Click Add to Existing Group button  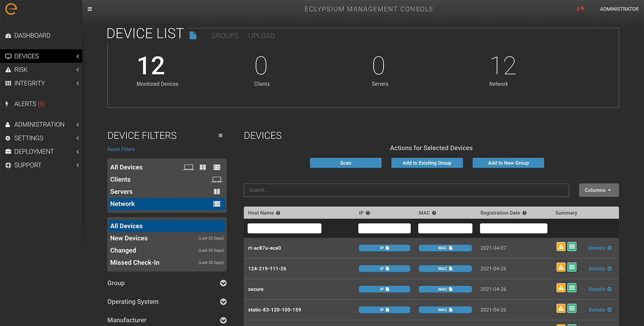(427, 163)
